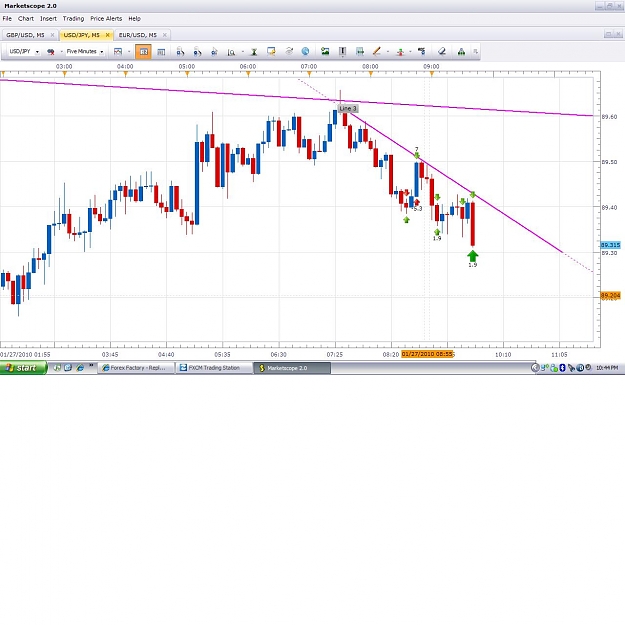Click the green picture icon

tap(325, 51)
